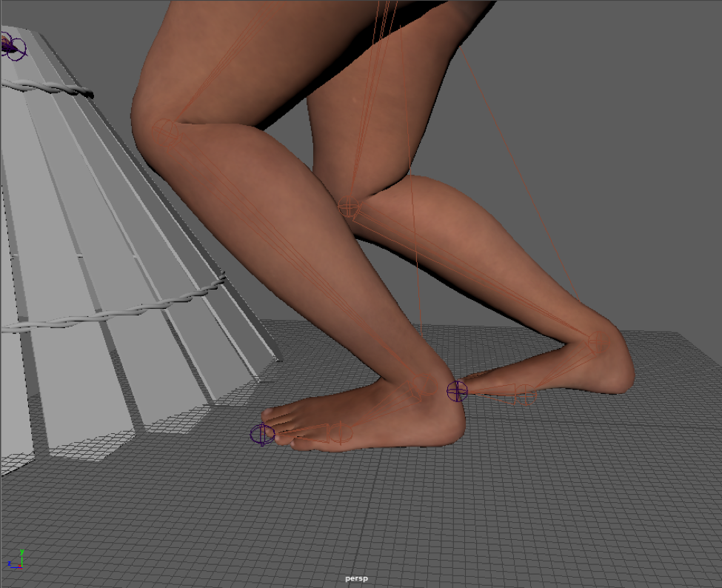Pick the back leg knee joint circle
722x588 pixels.
349,207
